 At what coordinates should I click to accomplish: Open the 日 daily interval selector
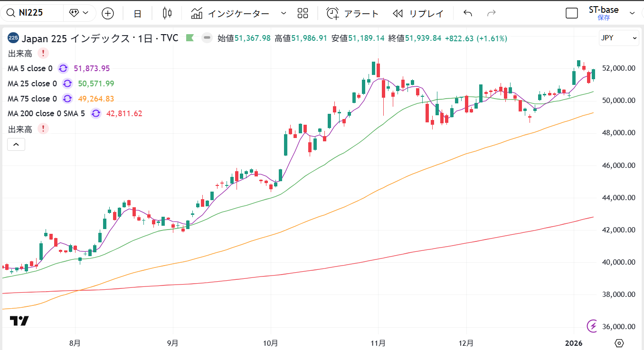[137, 13]
